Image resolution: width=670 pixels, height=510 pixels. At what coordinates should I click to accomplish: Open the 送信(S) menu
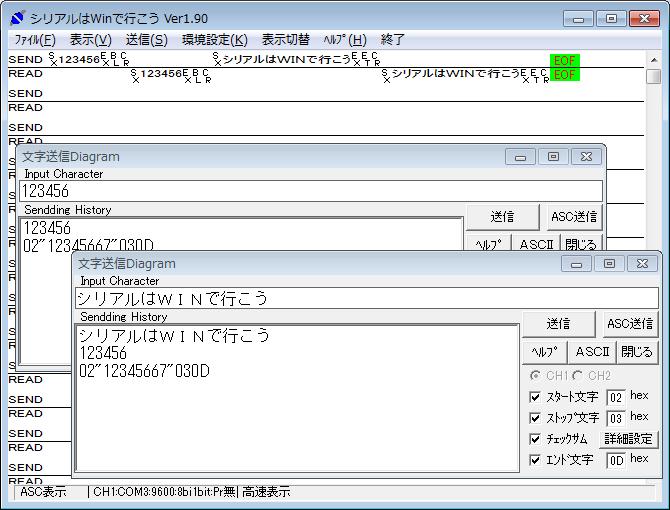[146, 40]
